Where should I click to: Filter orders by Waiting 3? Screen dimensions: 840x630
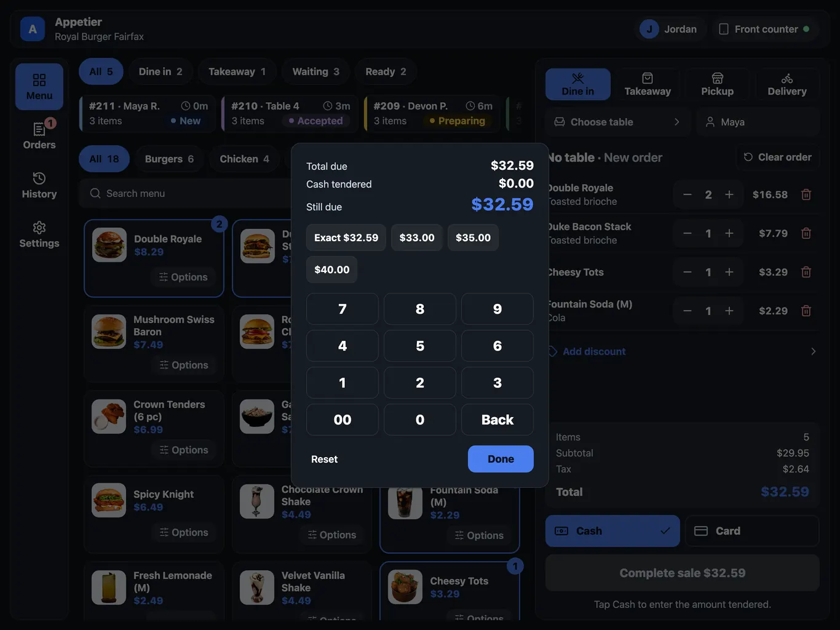[316, 71]
